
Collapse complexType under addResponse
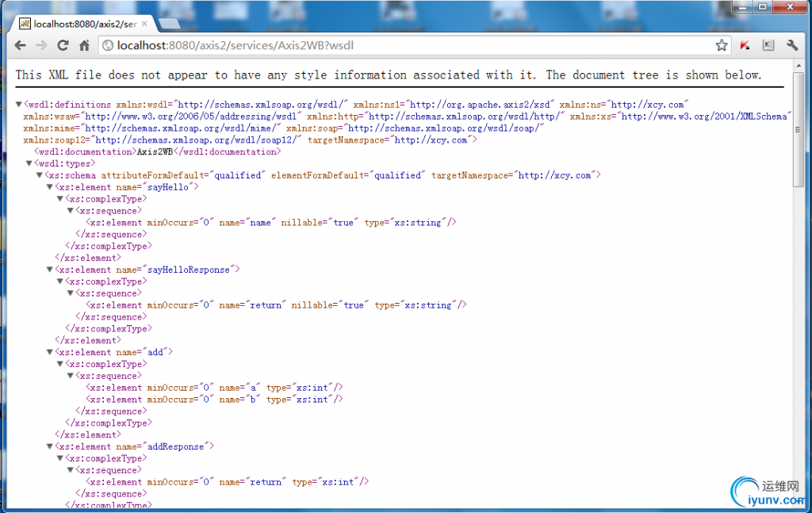pos(60,458)
